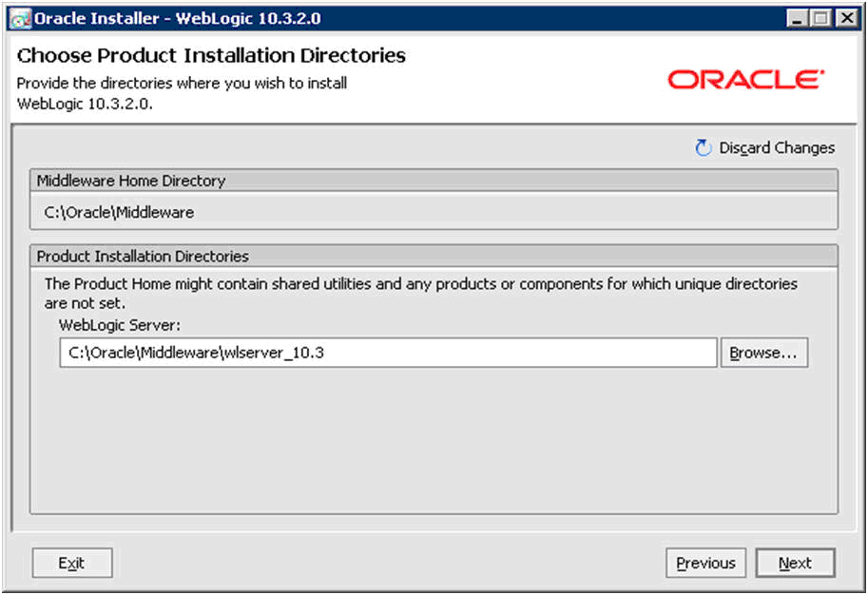Viewport: 868px width, 595px height.
Task: Click the Product Home description text
Action: point(421,294)
